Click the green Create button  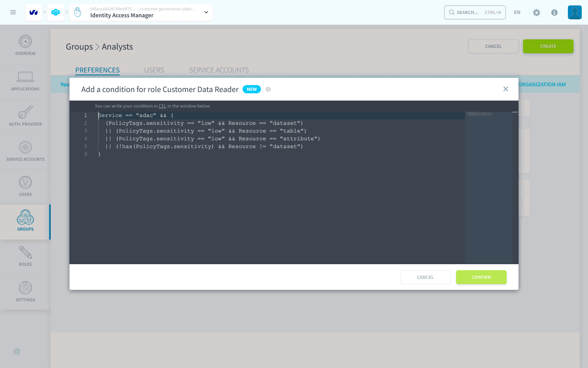548,46
